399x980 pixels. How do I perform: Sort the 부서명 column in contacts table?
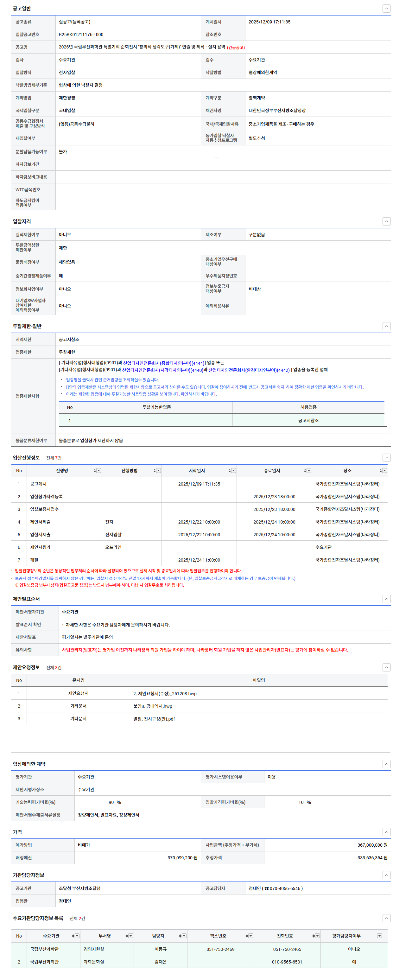(x=127, y=936)
